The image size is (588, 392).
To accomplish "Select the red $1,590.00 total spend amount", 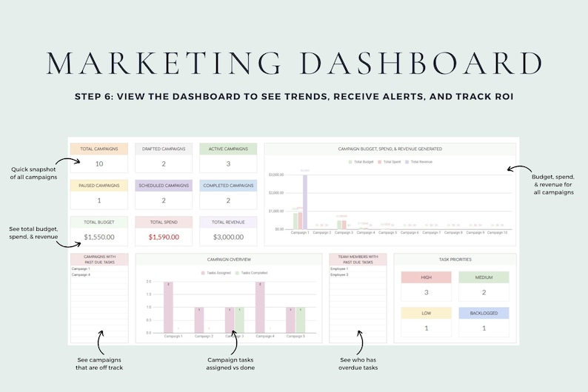I will click(164, 237).
